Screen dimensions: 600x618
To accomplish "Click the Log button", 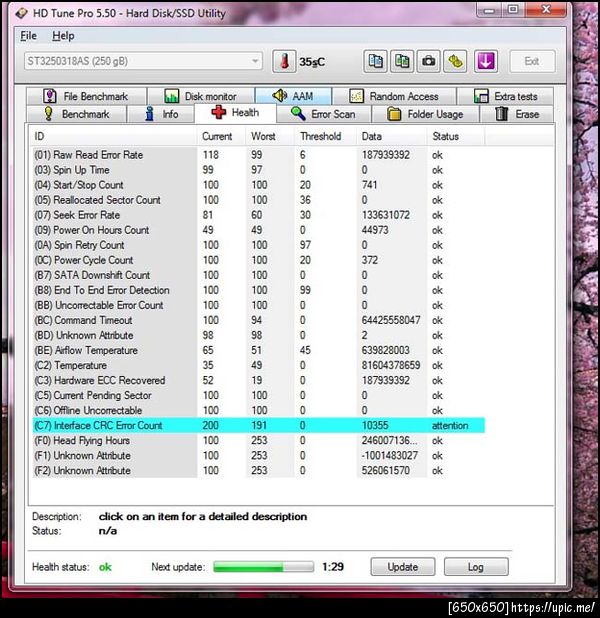I will click(476, 567).
